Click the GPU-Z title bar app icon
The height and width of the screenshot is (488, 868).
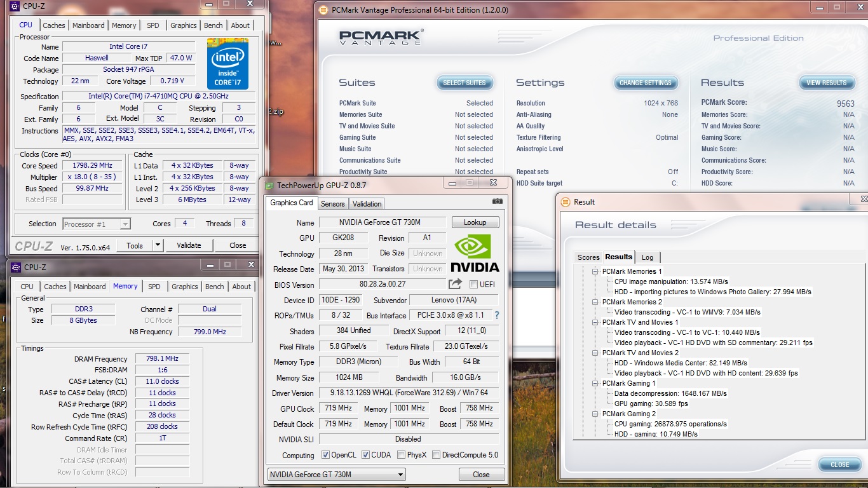pyautogui.click(x=270, y=186)
